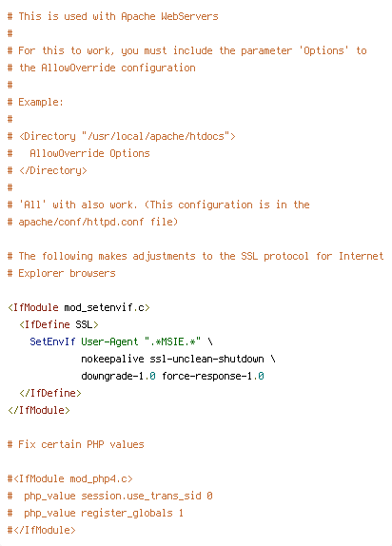Click the closing '</Directory>' comment

click(52, 170)
